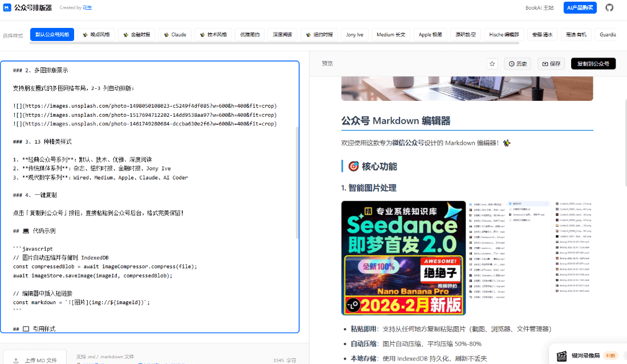Screen dimensions: 627x364
Task: Switch to the 深度阅读 style
Action: point(283,34)
